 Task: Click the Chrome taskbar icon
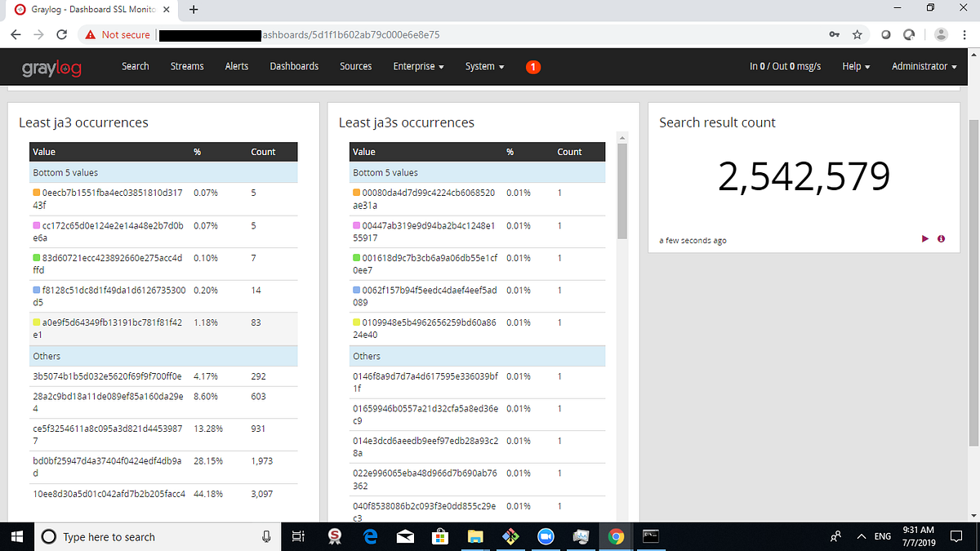tap(617, 536)
